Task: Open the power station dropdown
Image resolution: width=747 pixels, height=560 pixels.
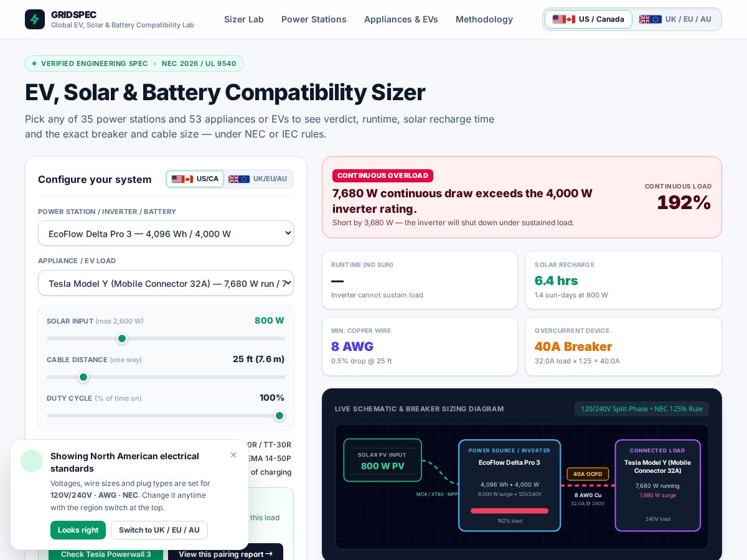Action: click(166, 233)
